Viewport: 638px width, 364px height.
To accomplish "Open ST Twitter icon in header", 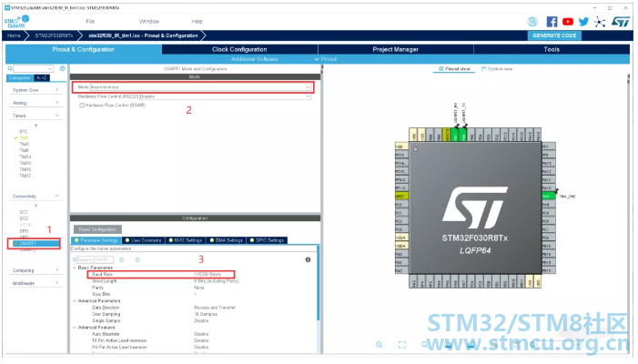I will click(x=583, y=22).
